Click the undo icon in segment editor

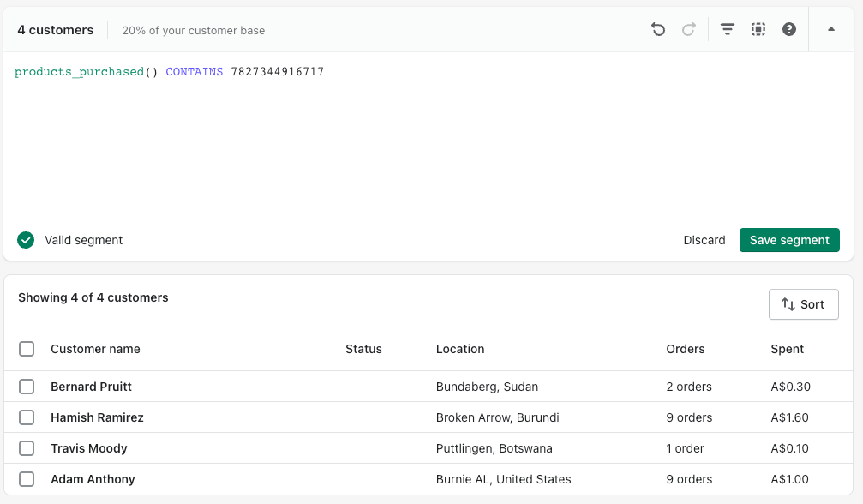pyautogui.click(x=658, y=29)
